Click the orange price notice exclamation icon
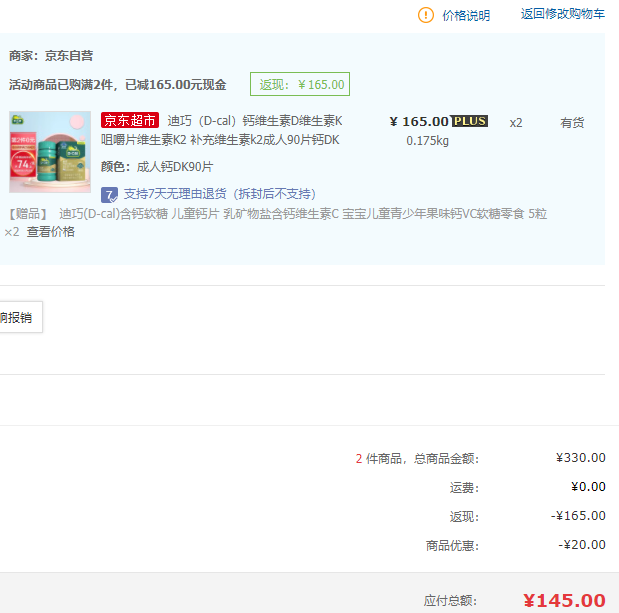 pos(426,15)
